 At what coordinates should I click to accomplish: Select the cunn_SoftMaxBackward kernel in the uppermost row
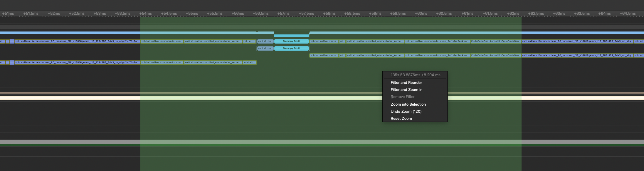[437, 41]
